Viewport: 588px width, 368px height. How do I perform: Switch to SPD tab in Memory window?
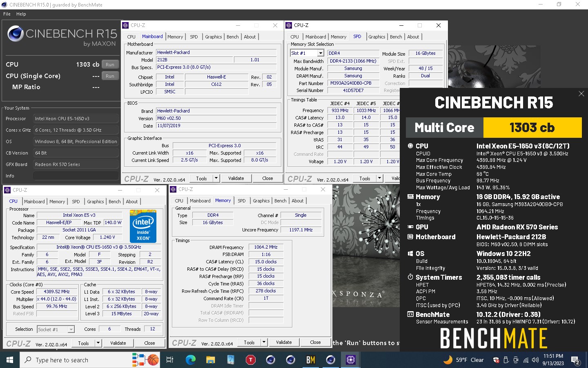point(242,201)
